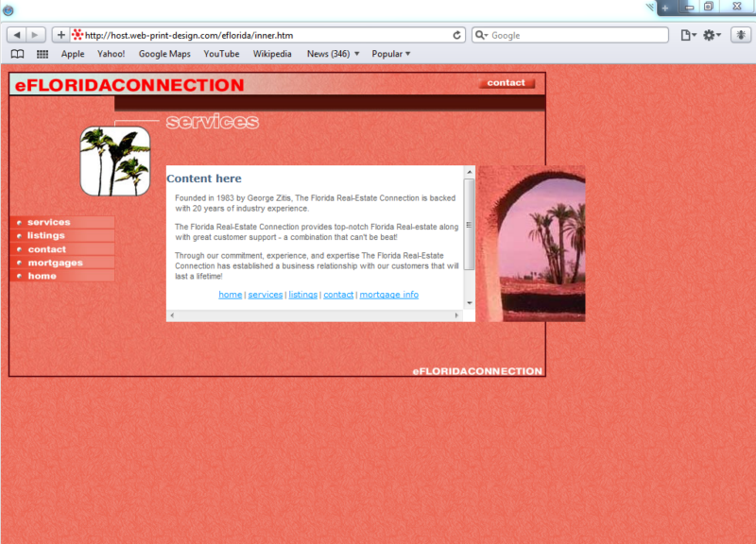756x544 pixels.
Task: Click the footer eFLORIDACONNECTION text
Action: click(477, 371)
